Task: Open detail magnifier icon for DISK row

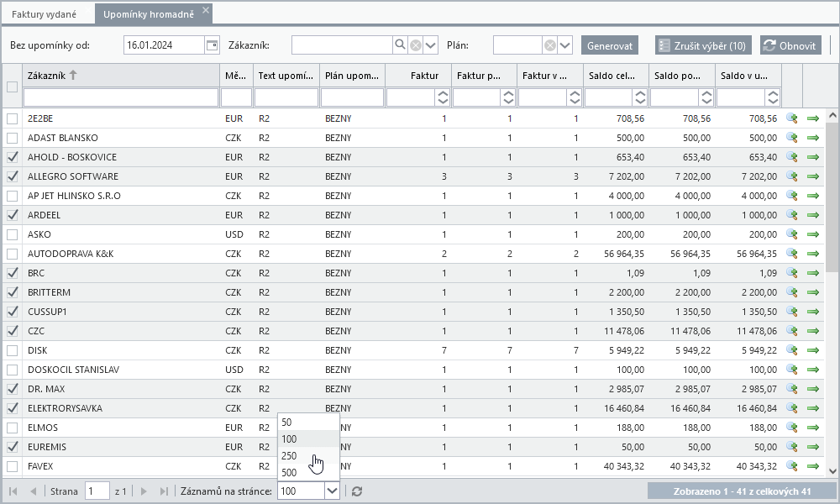Action: [x=792, y=349]
